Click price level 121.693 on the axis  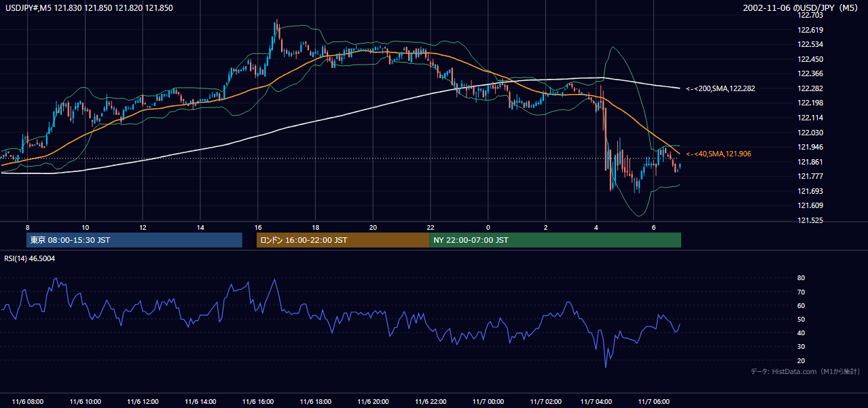(811, 191)
